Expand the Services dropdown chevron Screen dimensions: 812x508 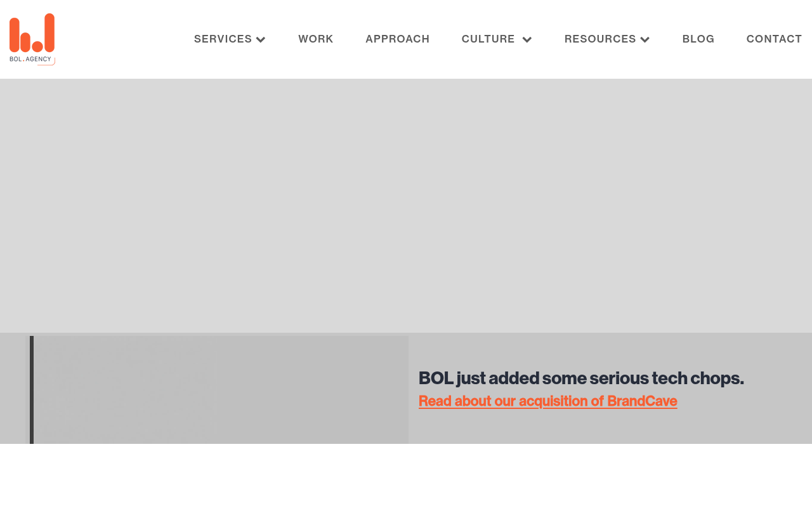pos(261,39)
